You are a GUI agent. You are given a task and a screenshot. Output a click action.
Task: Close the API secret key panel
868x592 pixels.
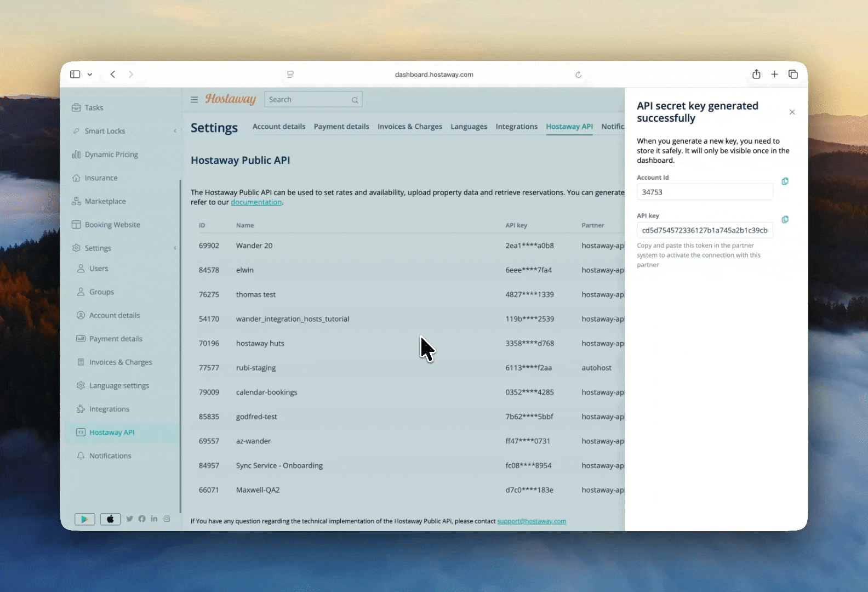(792, 112)
